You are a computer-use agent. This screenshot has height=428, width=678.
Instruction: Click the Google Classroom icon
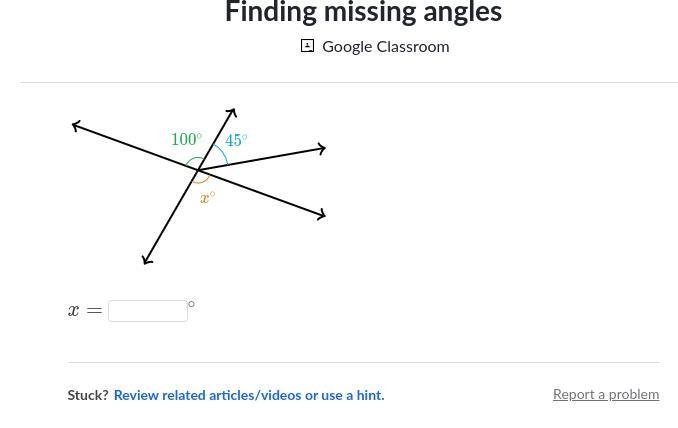coord(307,46)
